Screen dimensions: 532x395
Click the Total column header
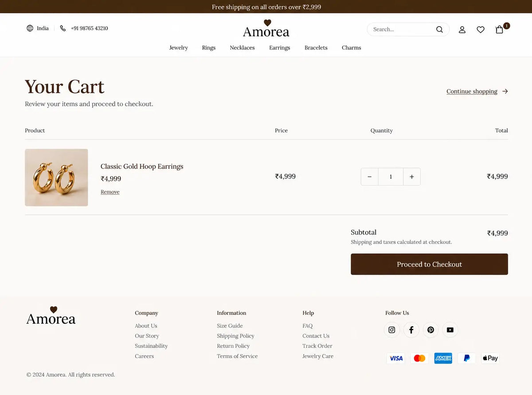pos(501,130)
